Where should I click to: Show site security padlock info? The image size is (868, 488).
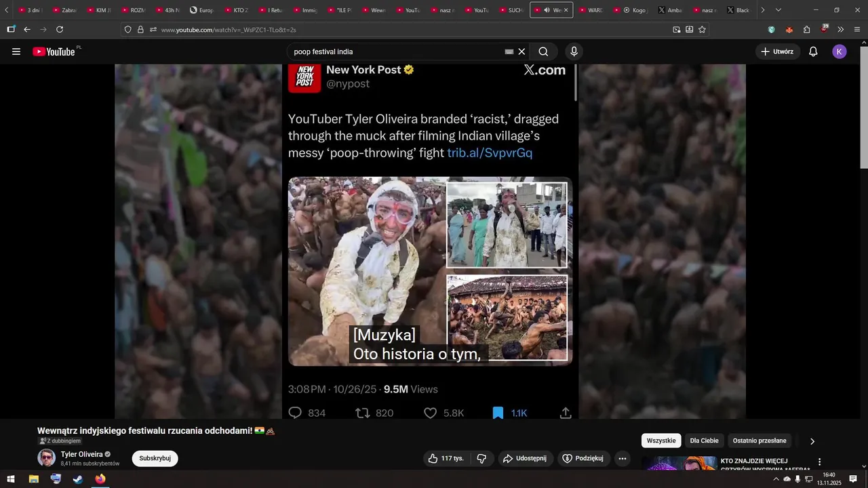click(x=140, y=30)
